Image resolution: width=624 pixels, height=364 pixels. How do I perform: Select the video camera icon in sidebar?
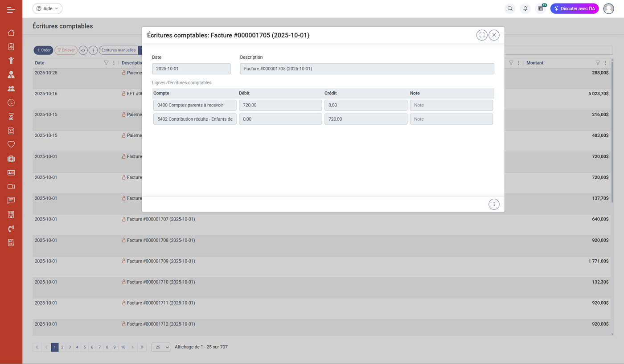11,186
